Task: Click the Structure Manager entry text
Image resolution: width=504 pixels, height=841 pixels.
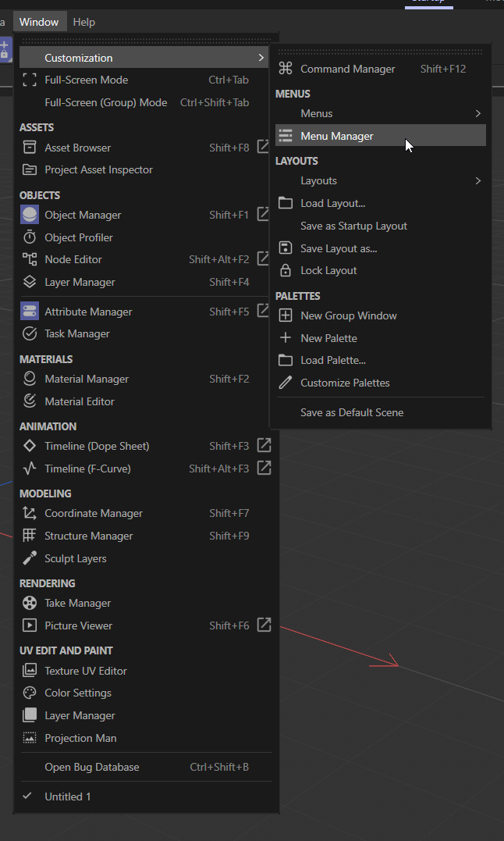Action: (88, 535)
